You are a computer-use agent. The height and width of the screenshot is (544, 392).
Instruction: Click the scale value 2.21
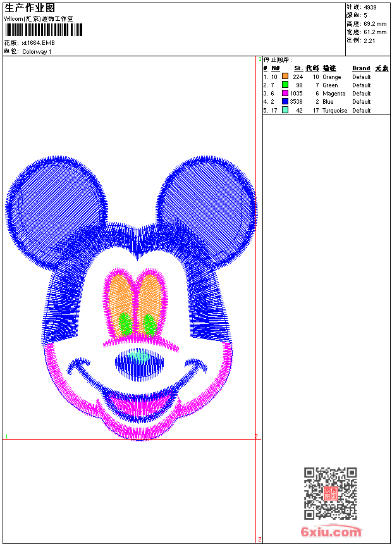click(369, 40)
